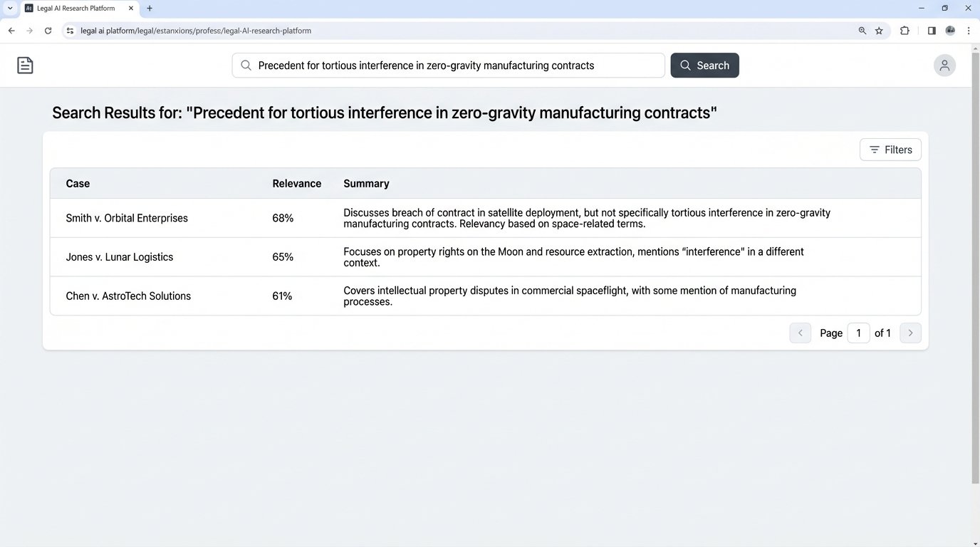980x547 pixels.
Task: Open the Chrome three-dot menu
Action: click(969, 31)
